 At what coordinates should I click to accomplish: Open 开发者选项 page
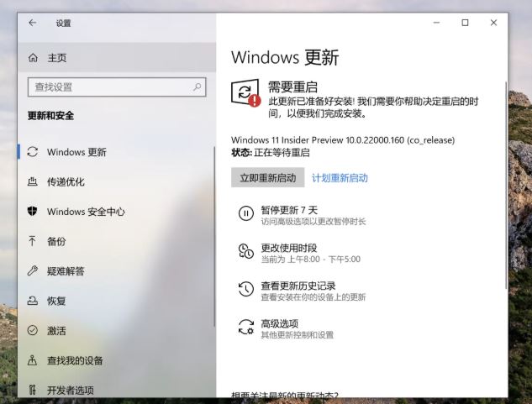pos(116,390)
